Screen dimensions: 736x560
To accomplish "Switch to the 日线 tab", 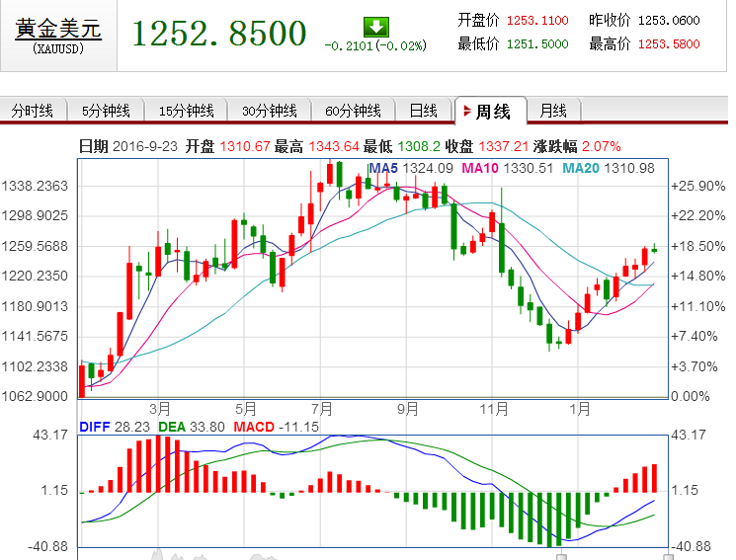I will click(424, 111).
